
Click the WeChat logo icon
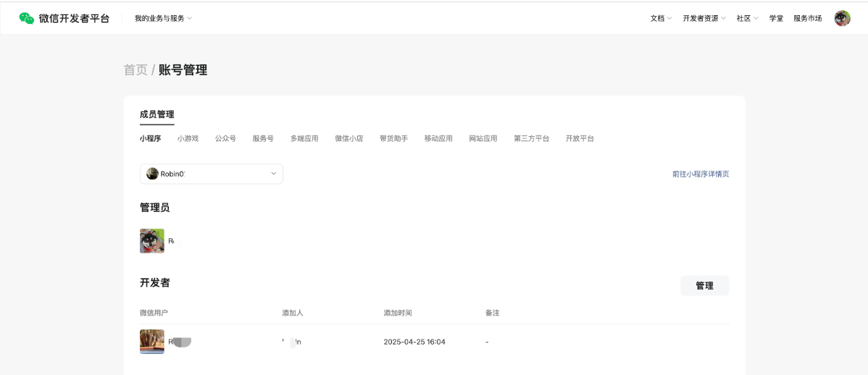pos(27,18)
